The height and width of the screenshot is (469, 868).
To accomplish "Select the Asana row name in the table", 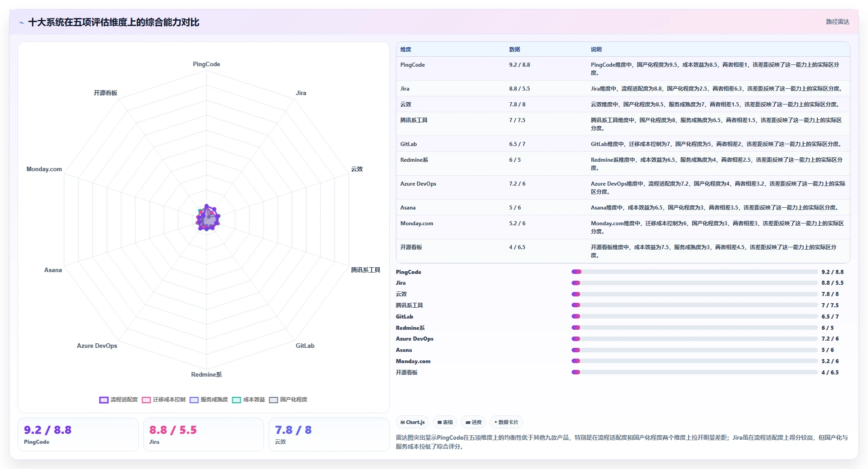I will click(x=408, y=208).
